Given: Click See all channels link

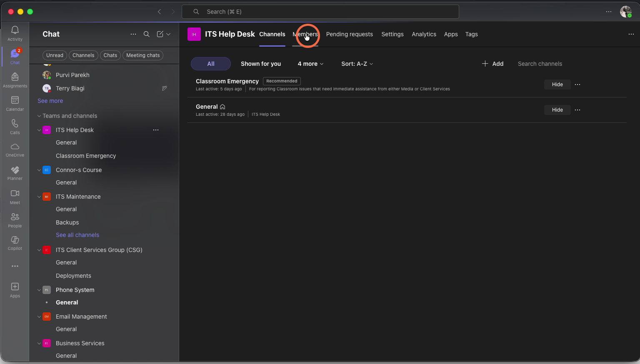Looking at the screenshot, I should point(77,235).
